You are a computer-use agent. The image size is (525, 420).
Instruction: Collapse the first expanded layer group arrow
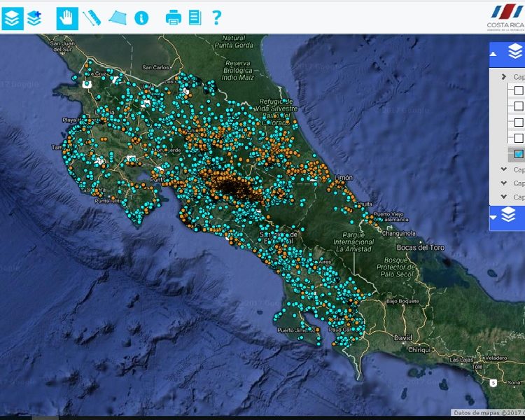[x=504, y=77]
